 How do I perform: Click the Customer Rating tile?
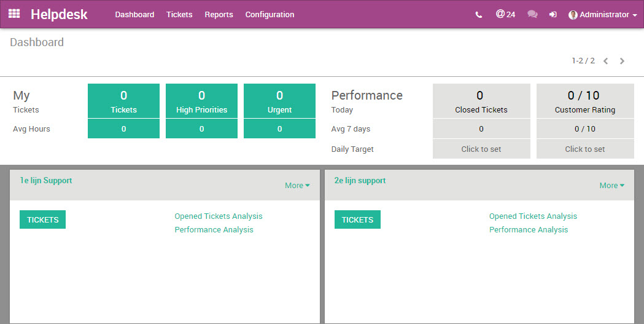[585, 101]
